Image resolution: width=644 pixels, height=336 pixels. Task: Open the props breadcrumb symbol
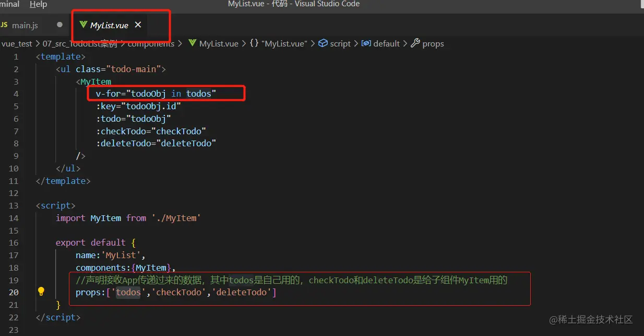coord(433,44)
